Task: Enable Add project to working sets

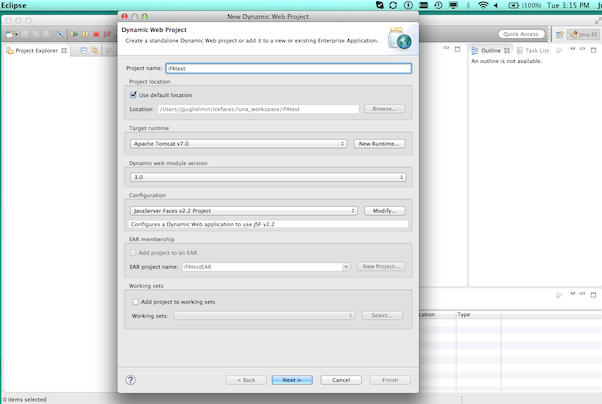Action: (136, 301)
